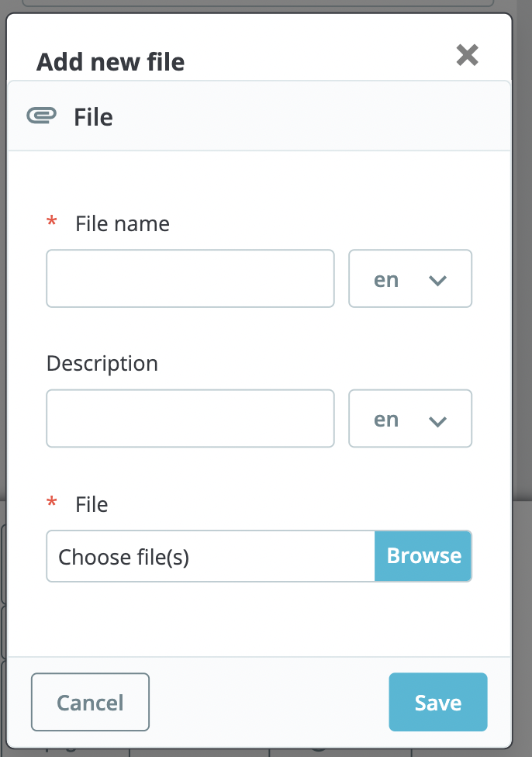This screenshot has width=532, height=757.
Task: Browse for a file to upload
Action: pos(423,556)
